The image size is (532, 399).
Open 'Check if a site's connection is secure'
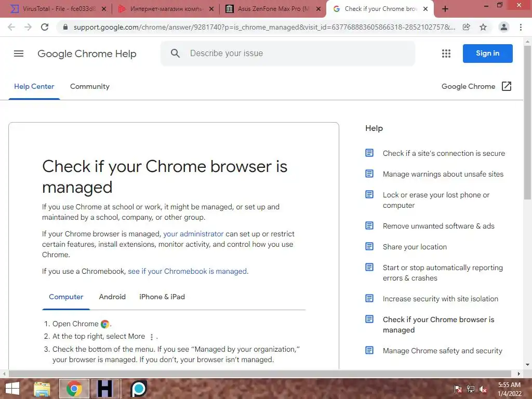point(444,153)
